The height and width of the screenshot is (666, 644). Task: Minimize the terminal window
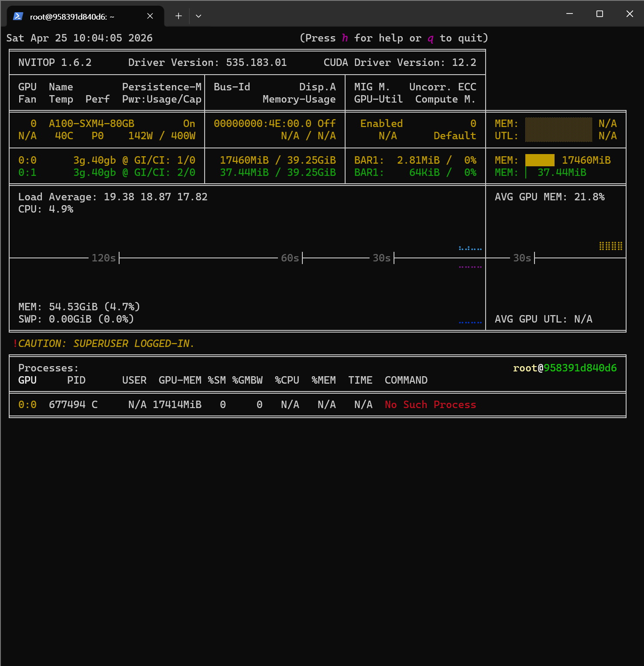click(x=569, y=14)
